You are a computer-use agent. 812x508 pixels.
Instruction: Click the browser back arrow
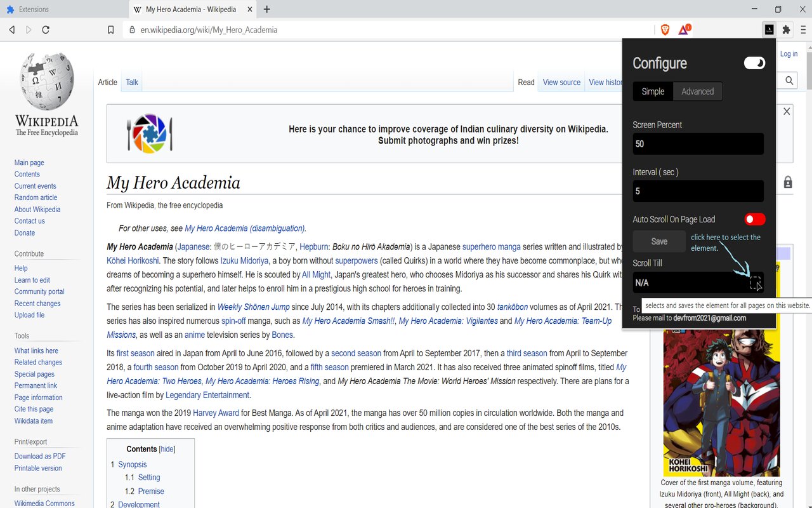pyautogui.click(x=12, y=30)
